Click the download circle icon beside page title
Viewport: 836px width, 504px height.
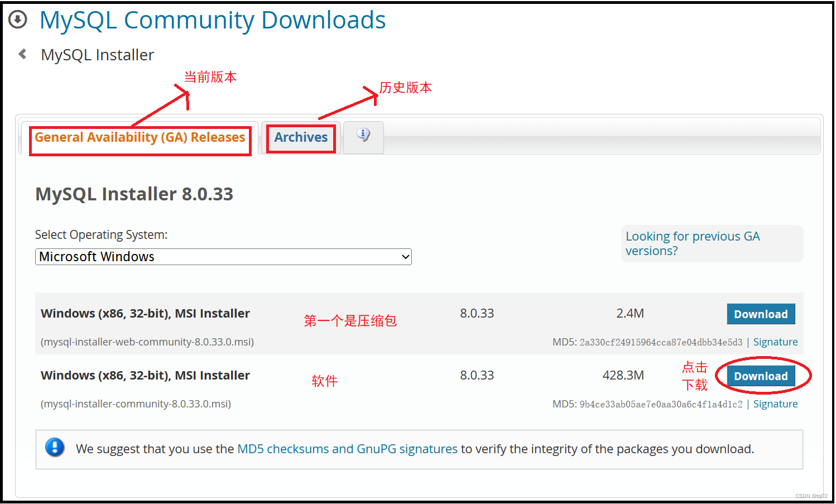click(x=18, y=20)
